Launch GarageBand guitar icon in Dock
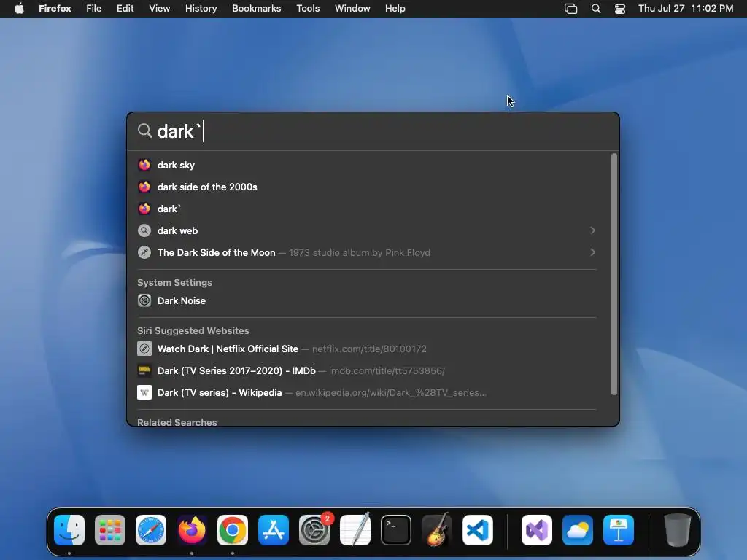Viewport: 747px width, 560px height. tap(437, 529)
